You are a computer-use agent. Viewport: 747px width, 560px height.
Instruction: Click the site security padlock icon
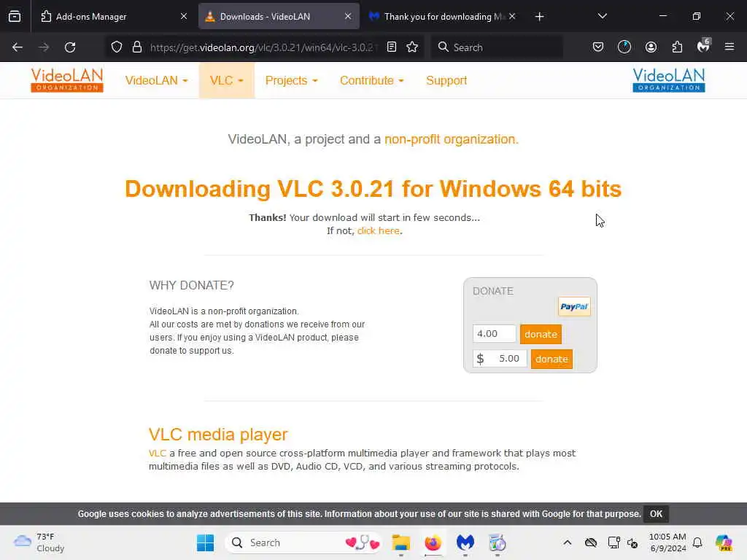click(137, 47)
